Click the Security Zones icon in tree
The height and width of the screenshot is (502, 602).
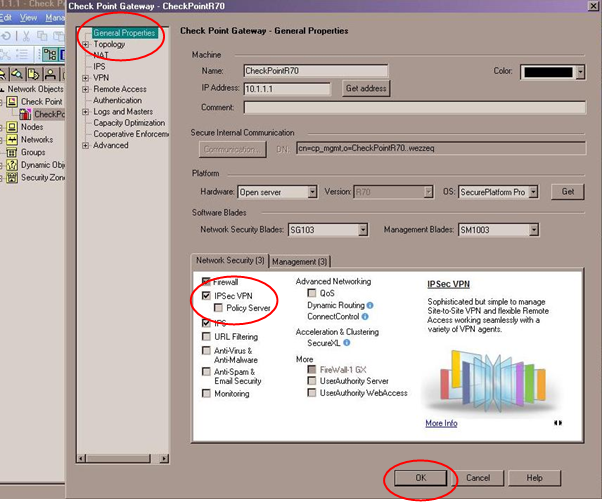click(x=12, y=178)
